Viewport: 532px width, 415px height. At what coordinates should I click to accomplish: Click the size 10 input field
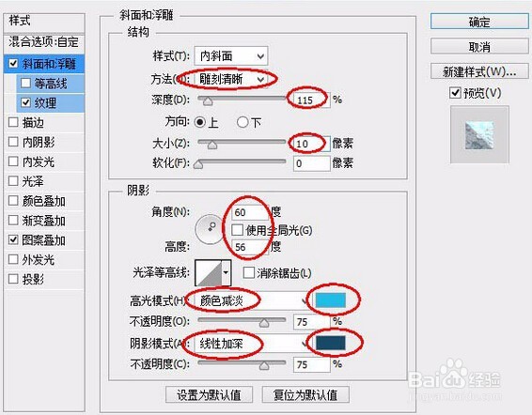point(311,144)
